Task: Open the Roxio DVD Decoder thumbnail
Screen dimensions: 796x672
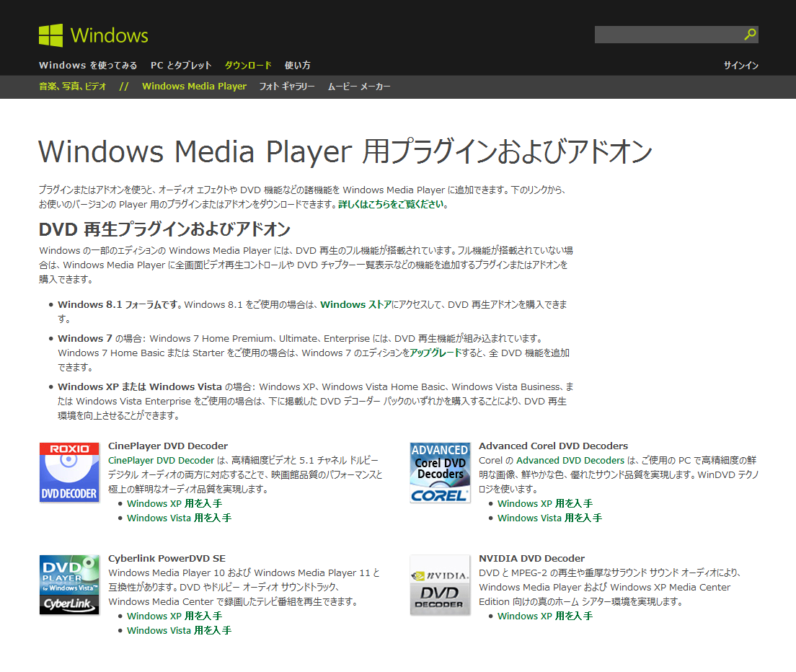Action: click(x=69, y=472)
